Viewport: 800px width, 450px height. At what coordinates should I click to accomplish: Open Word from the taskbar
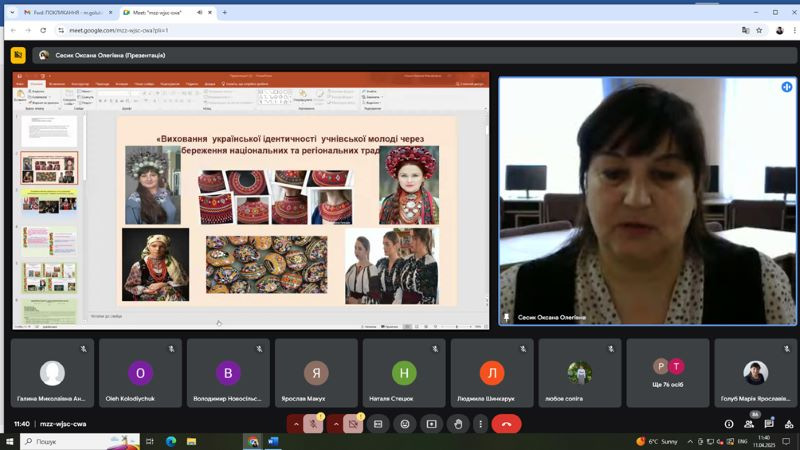pyautogui.click(x=273, y=441)
